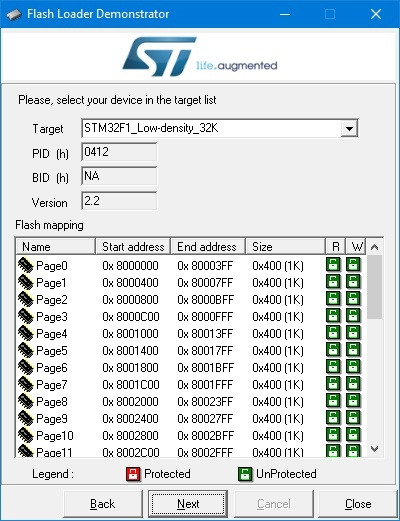Click the flash mapping scroll down arrow

[374, 449]
